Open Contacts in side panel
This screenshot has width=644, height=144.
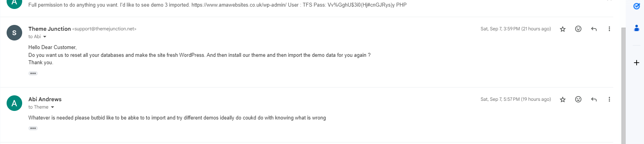(x=637, y=28)
